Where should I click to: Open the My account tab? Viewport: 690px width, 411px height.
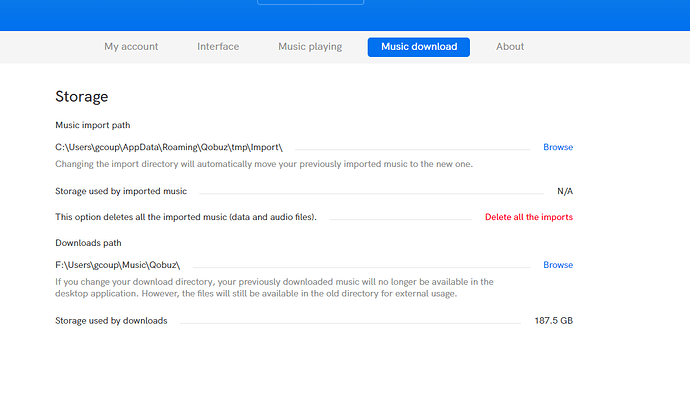(131, 46)
